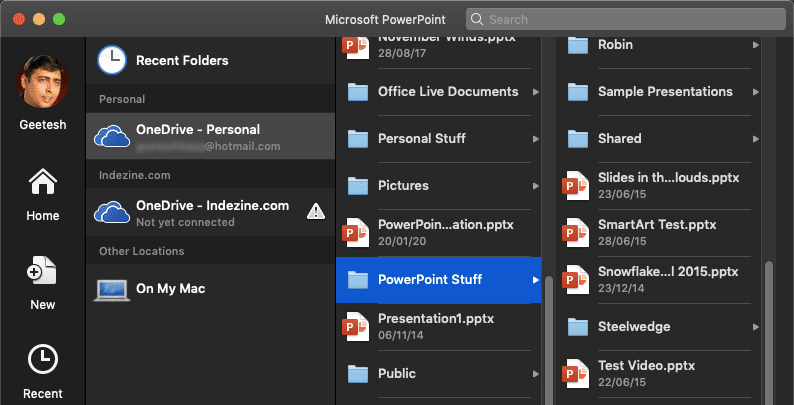Click the SmartArt Test.pptx file icon
This screenshot has width=794, height=405.
pyautogui.click(x=576, y=232)
